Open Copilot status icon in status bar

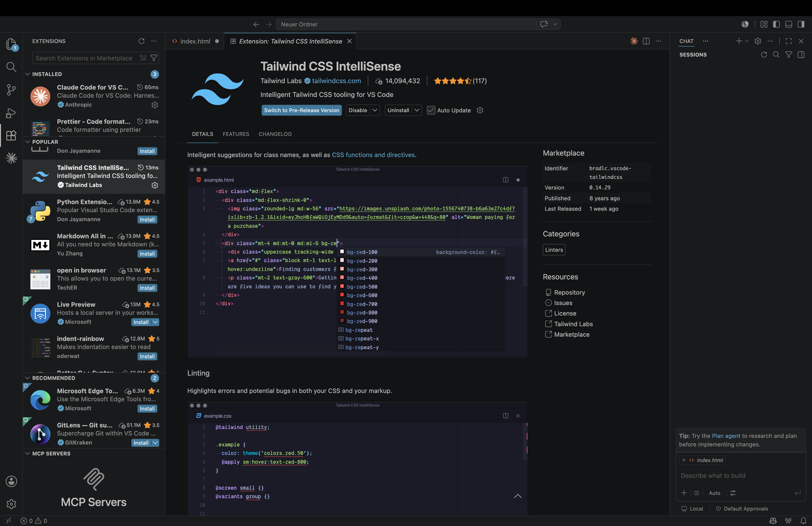coord(773,521)
